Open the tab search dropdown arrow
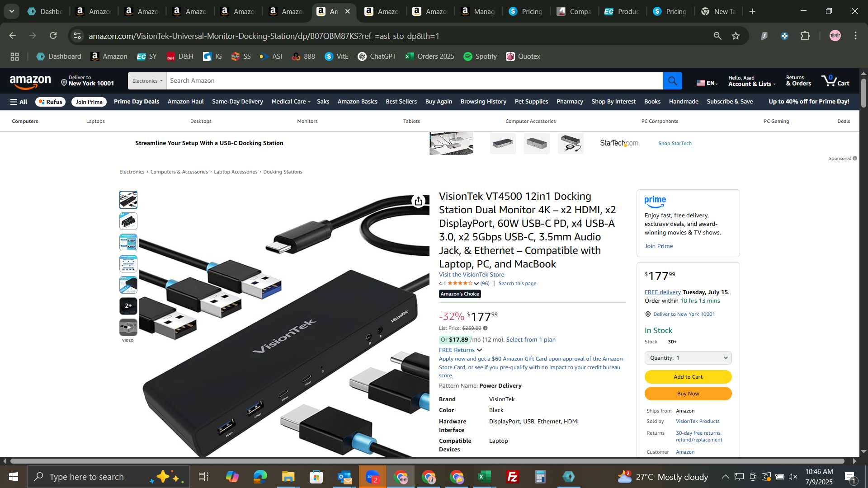868x488 pixels. click(x=11, y=11)
